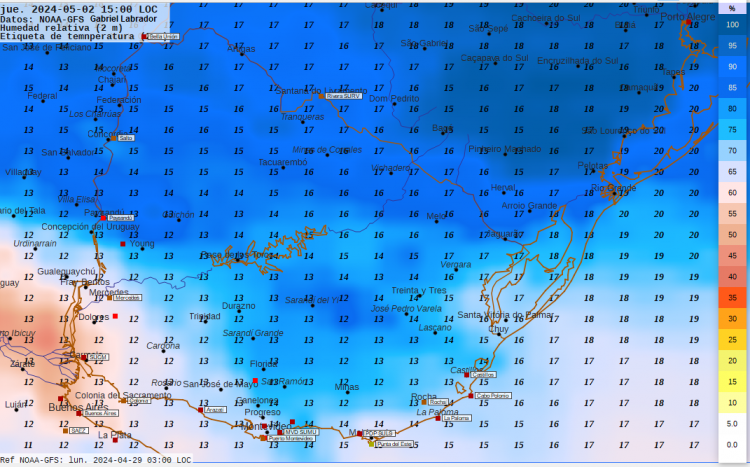This screenshot has height=467, width=750.
Task: Pick the 0.0 value legend swatch
Action: click(733, 444)
